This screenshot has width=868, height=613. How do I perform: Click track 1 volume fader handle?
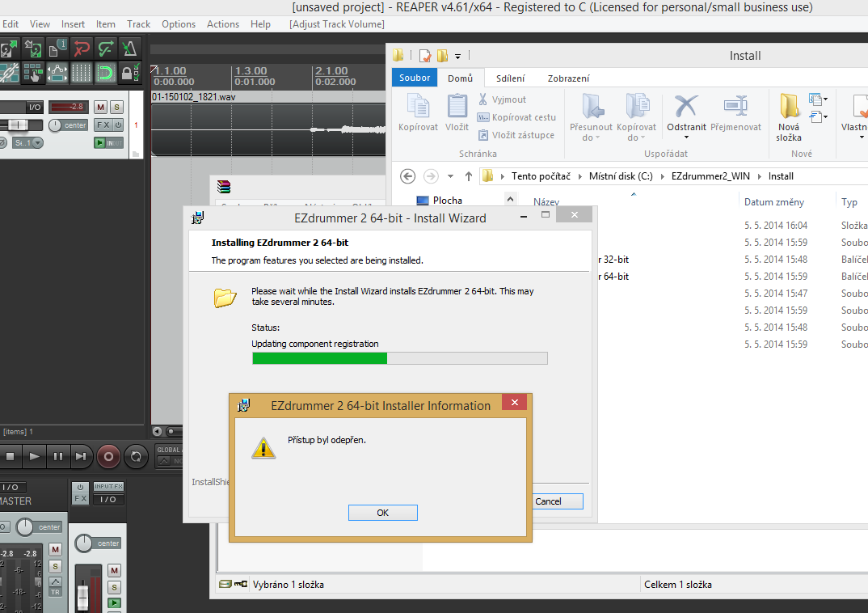click(19, 125)
